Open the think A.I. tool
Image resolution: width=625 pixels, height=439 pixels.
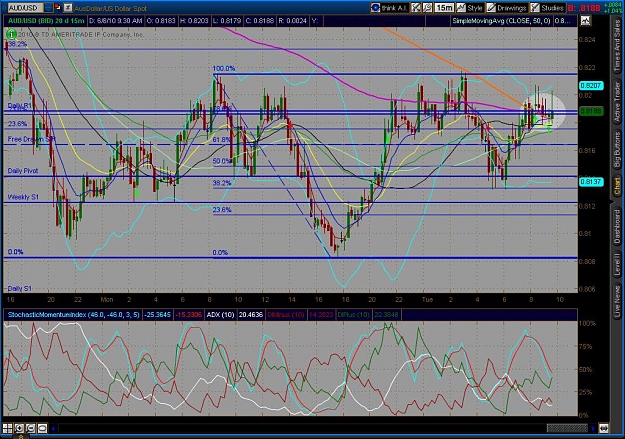coord(389,8)
